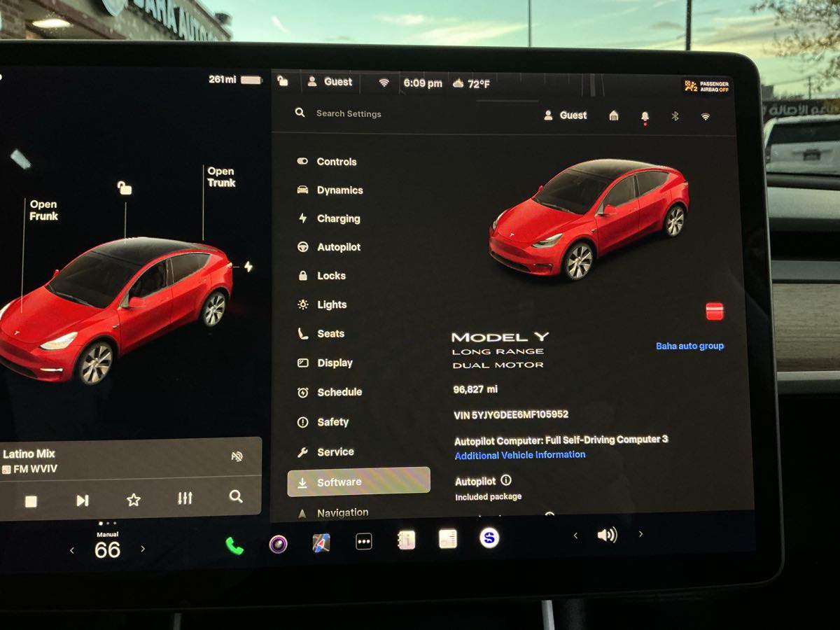
Task: Open the phone app in dock
Action: click(x=234, y=545)
